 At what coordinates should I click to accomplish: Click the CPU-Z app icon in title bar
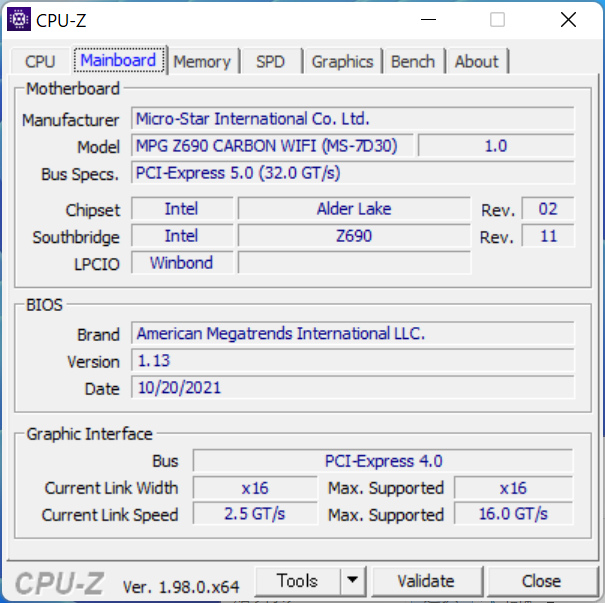(x=19, y=19)
